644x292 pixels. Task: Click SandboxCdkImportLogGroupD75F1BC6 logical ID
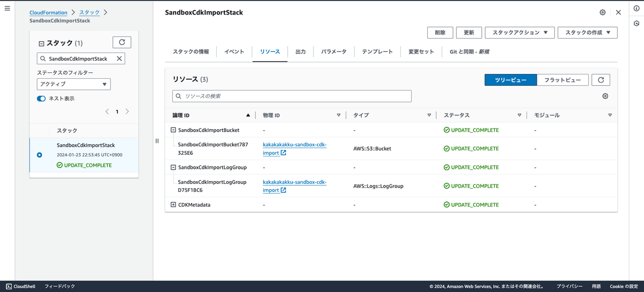[212, 186]
